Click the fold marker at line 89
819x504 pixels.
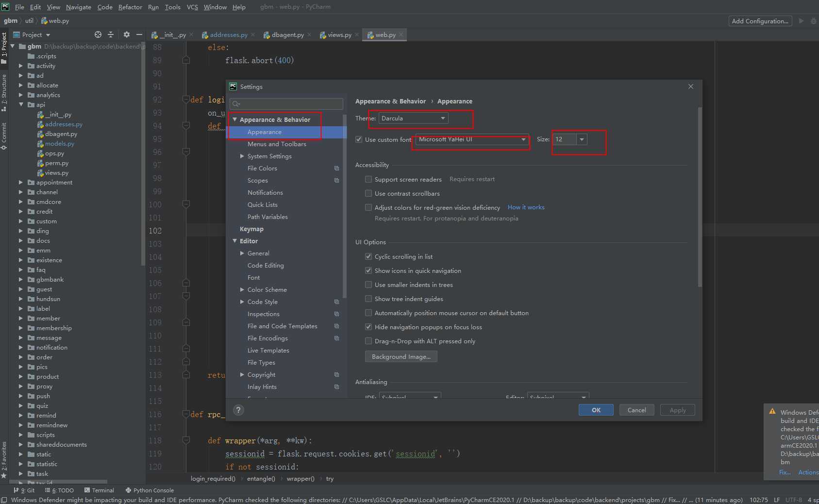(186, 60)
